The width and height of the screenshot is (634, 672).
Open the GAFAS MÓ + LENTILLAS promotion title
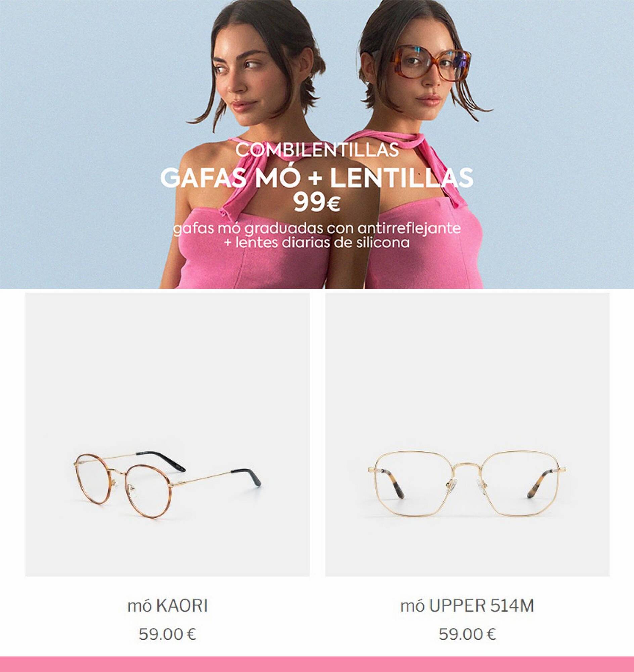tap(317, 178)
